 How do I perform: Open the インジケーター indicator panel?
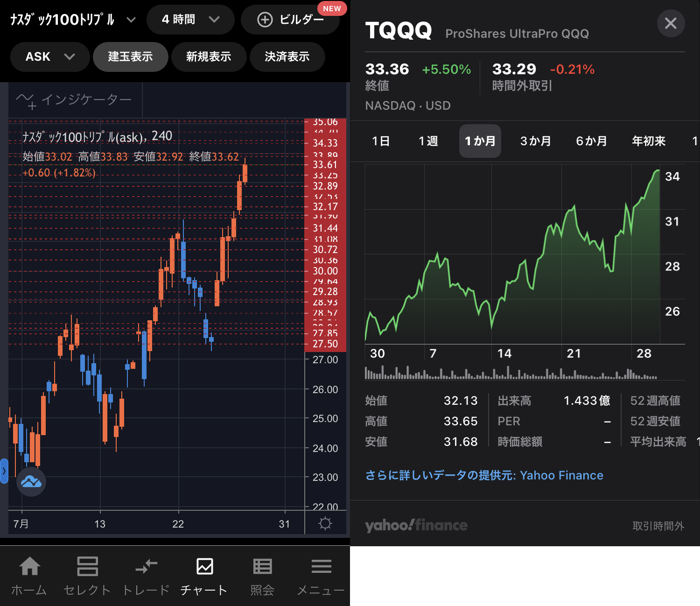click(x=75, y=99)
